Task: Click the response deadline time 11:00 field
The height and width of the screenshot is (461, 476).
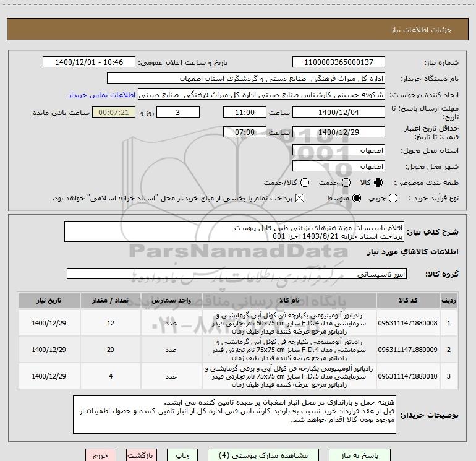Action: coord(245,112)
